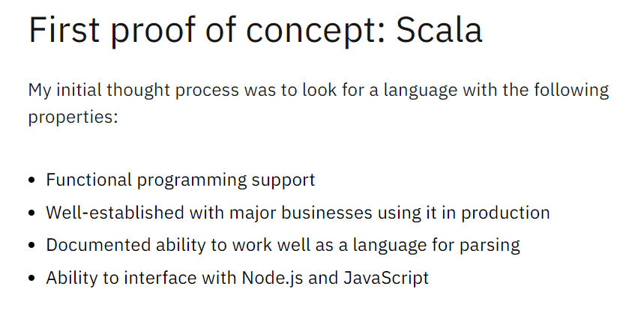Click the word 'JavaScript' in the last bullet
The image size is (644, 313).
click(386, 278)
